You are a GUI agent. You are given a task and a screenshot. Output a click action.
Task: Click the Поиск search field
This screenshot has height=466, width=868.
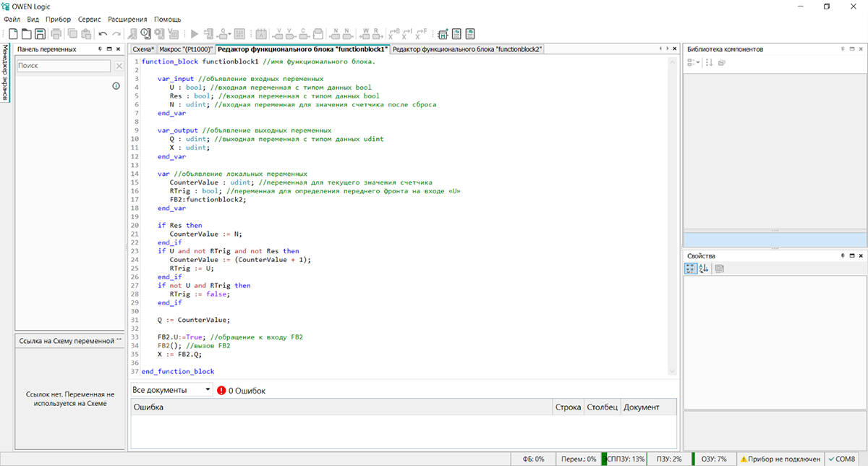coord(63,66)
